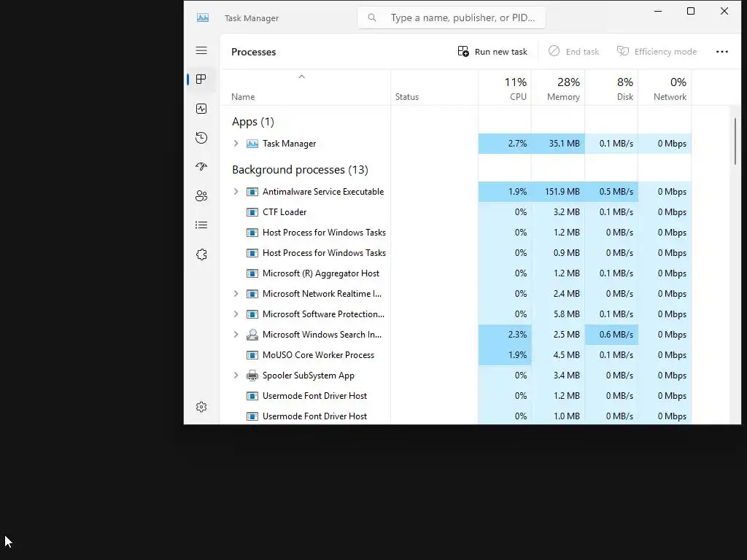The height and width of the screenshot is (560, 747).
Task: Select Host Process for Windows Tasks using 0.9 MB
Action: [x=456, y=253]
